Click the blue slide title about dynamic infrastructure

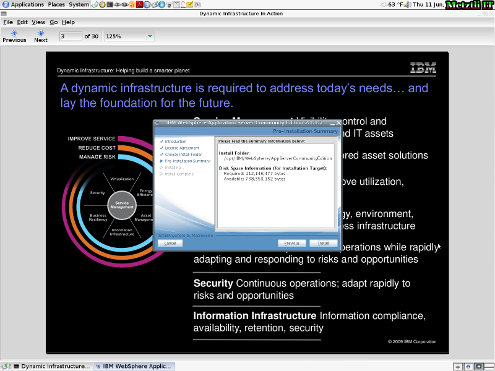(x=244, y=95)
